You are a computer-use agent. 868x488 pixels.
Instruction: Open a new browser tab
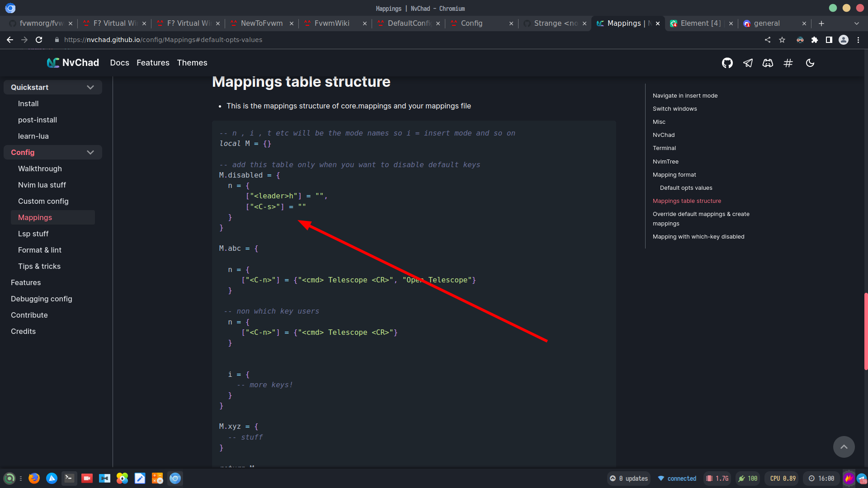pyautogui.click(x=821, y=23)
